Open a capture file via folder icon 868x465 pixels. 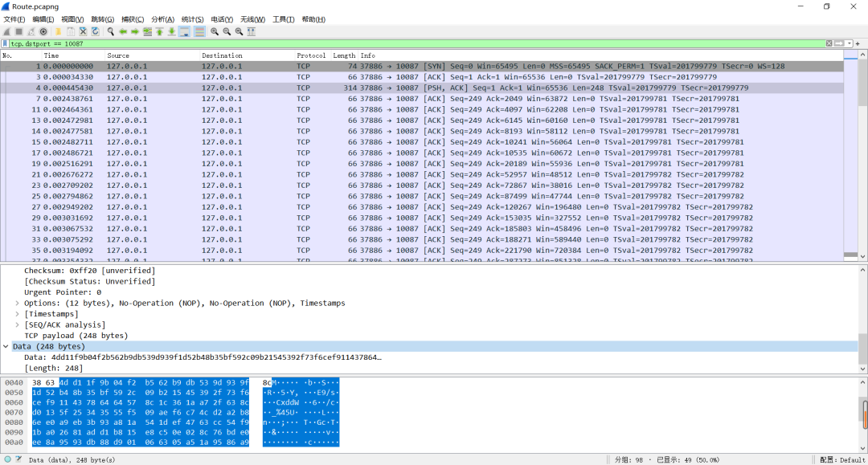(58, 31)
